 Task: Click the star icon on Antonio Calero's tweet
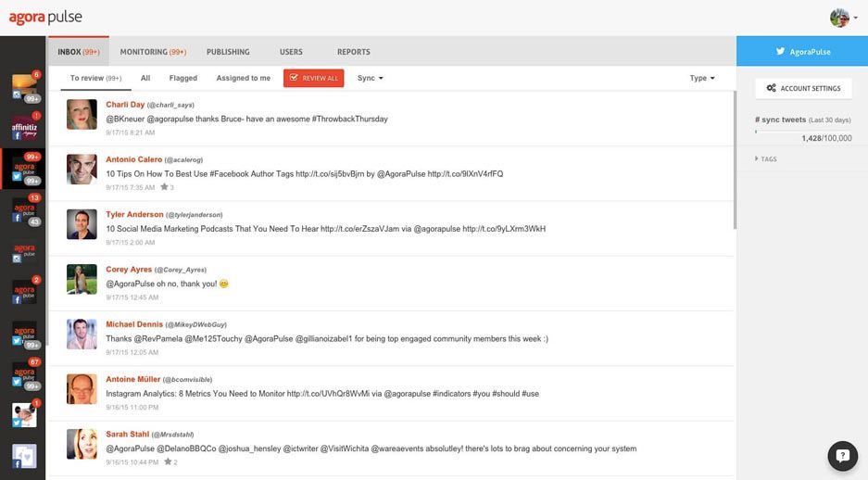164,187
